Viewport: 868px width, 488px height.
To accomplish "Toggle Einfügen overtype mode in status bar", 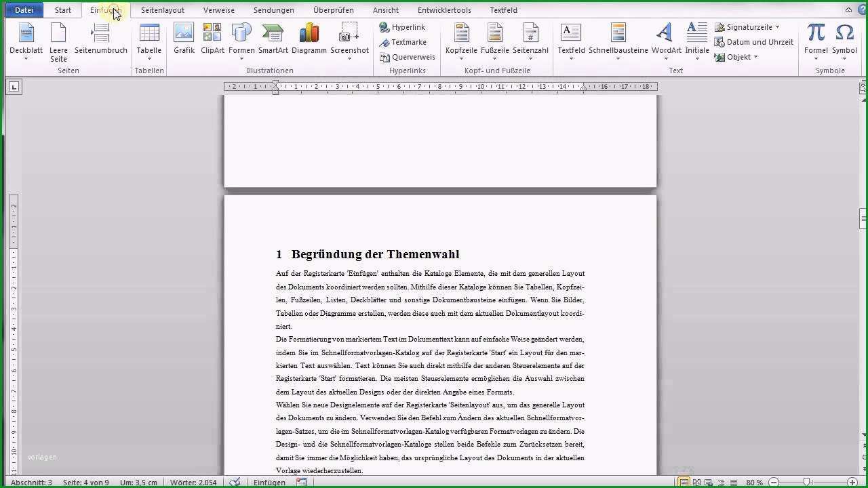I will (x=269, y=482).
